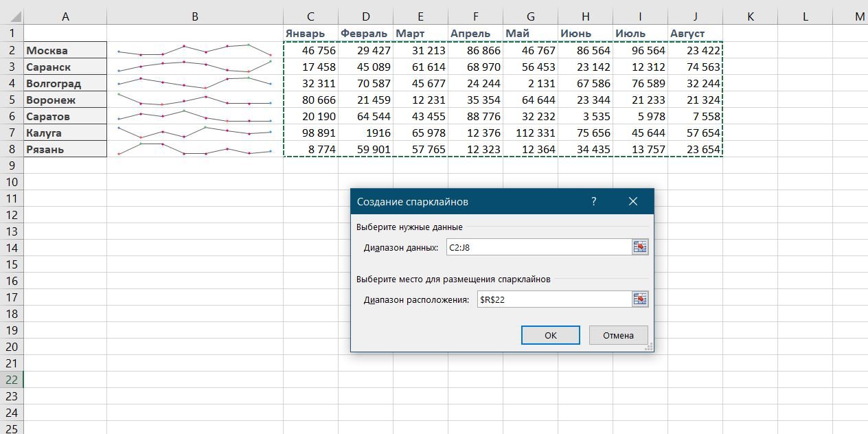Click cell with value 98 891

[310, 133]
